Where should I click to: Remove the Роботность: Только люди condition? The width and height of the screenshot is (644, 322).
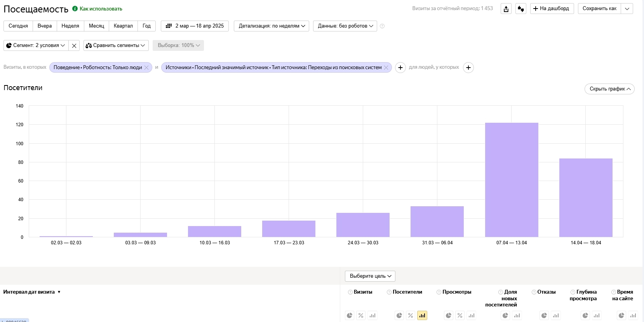click(x=146, y=68)
